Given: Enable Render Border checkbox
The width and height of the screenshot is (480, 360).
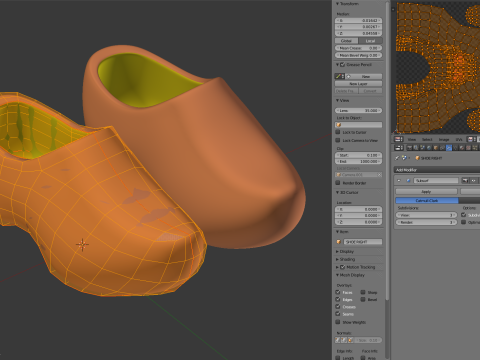Looking at the screenshot, I should tap(338, 183).
